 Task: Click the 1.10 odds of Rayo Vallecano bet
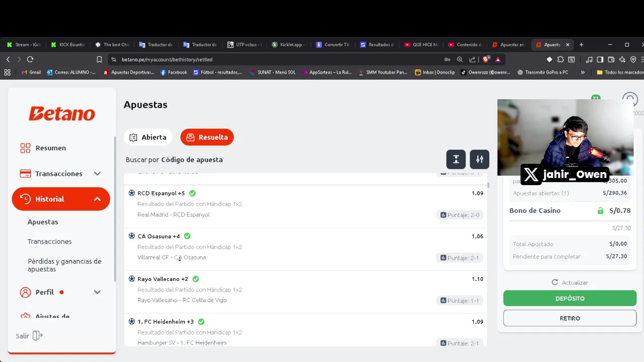tap(477, 279)
